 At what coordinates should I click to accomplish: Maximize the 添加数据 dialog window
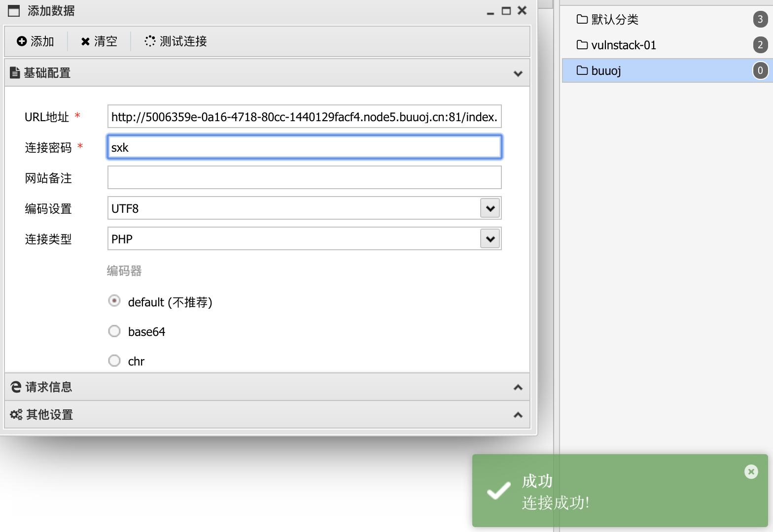pos(506,11)
